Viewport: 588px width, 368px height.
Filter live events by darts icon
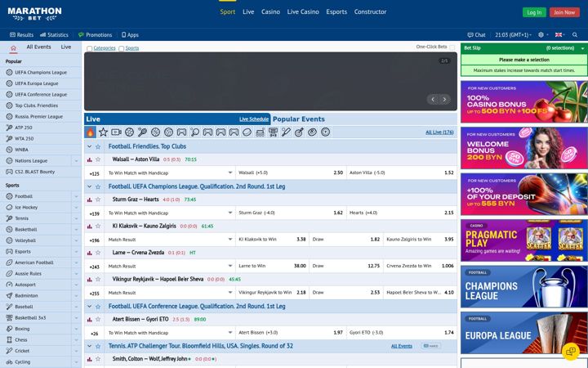(x=299, y=132)
